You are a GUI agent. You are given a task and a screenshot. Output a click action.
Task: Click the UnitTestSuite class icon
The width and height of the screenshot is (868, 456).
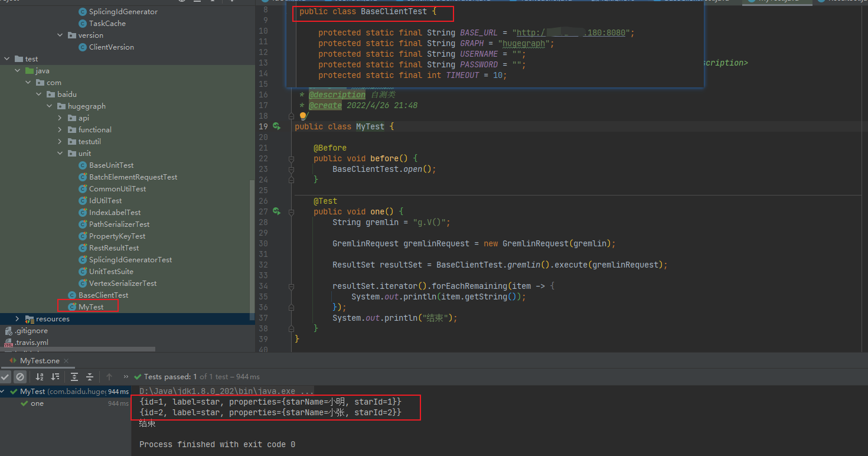click(x=83, y=271)
